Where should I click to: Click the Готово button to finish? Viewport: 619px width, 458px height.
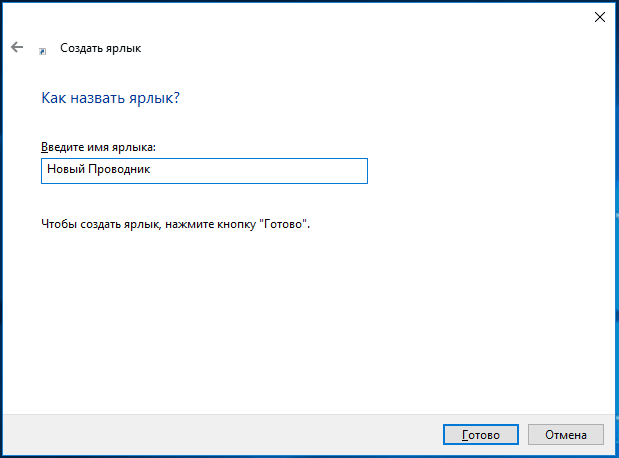(x=480, y=435)
